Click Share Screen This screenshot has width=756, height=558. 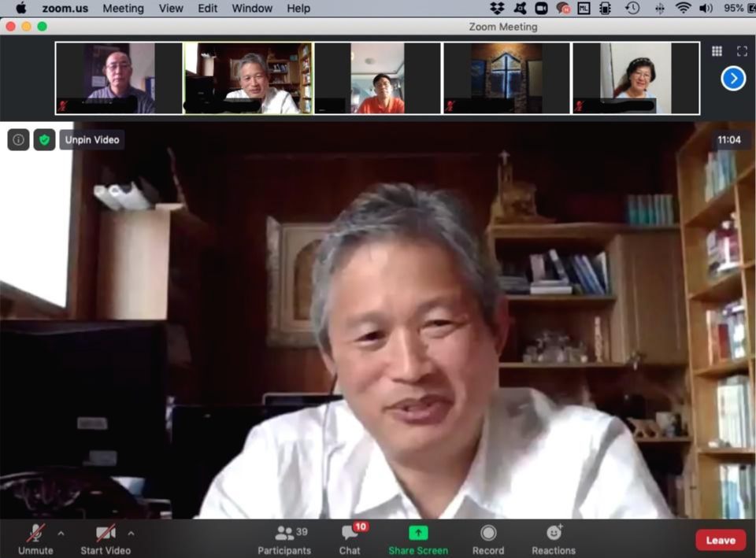coord(418,540)
